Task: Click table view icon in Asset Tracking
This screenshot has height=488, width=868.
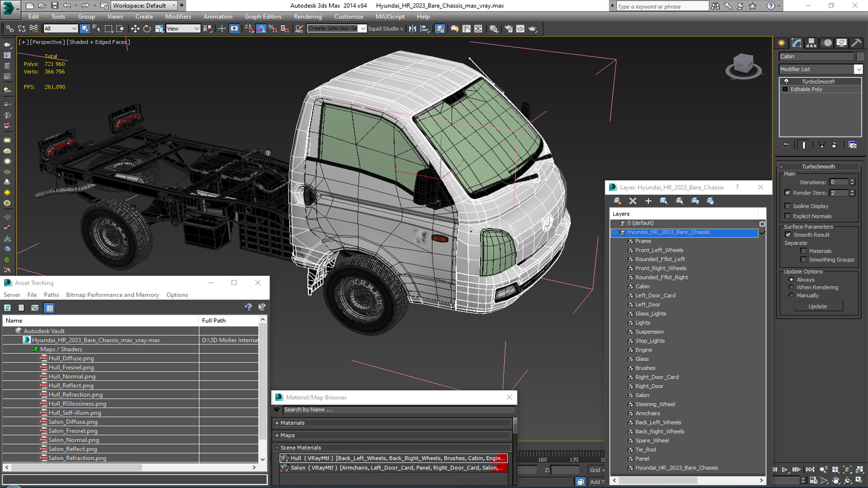Action: (x=50, y=308)
